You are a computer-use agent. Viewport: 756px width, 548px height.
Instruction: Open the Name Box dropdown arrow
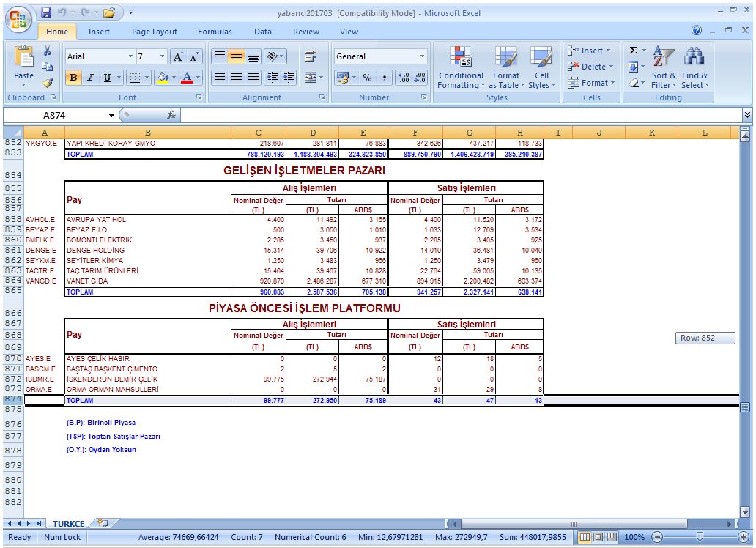111,115
